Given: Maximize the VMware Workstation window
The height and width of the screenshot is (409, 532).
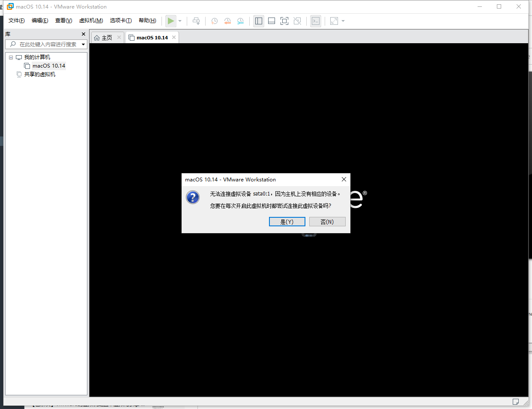Looking at the screenshot, I should coord(499,6).
